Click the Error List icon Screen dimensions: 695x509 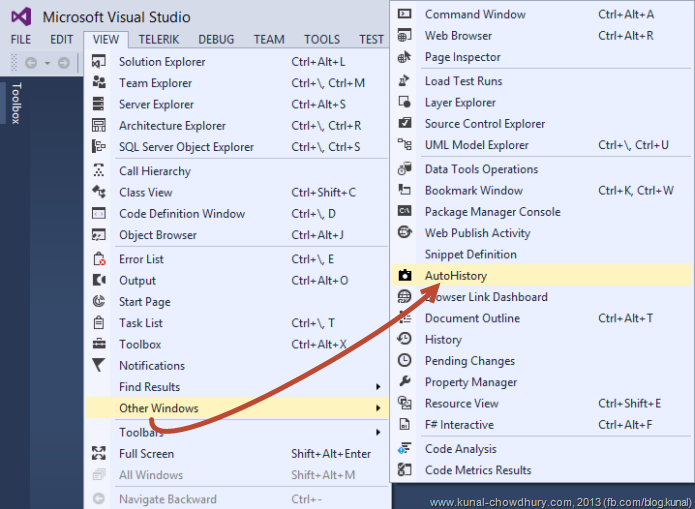pos(99,259)
